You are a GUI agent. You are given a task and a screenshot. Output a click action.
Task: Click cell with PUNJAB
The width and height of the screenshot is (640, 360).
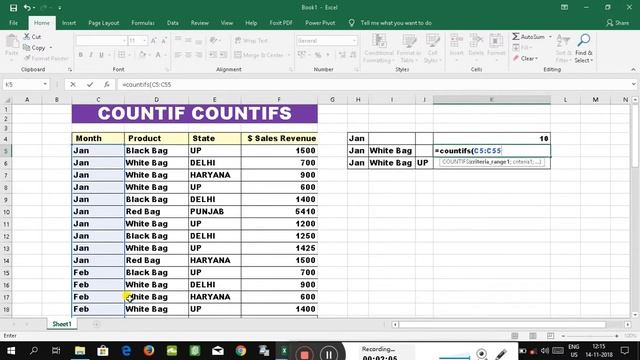(x=215, y=212)
